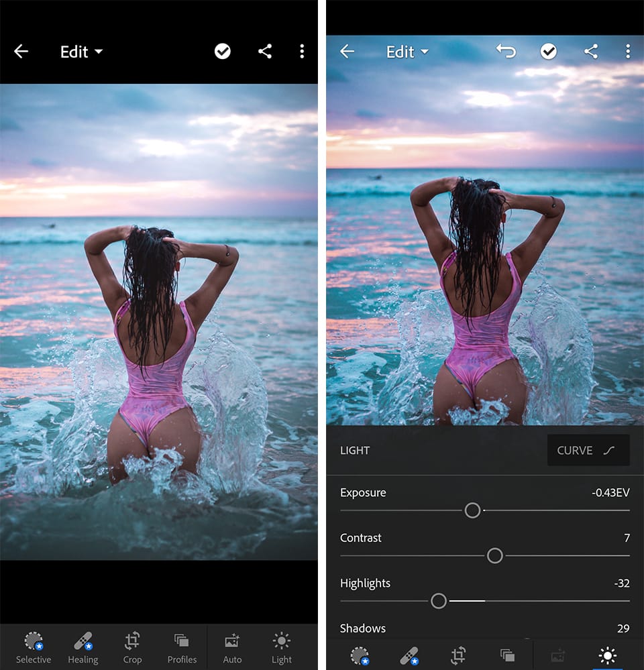Confirm edits with checkmark on right screen

click(x=549, y=52)
